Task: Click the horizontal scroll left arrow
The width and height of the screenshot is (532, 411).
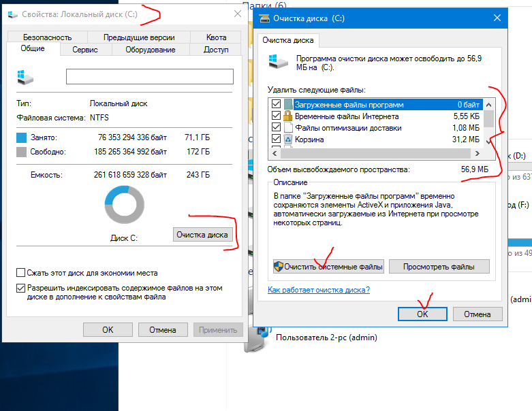Action: tap(275, 154)
